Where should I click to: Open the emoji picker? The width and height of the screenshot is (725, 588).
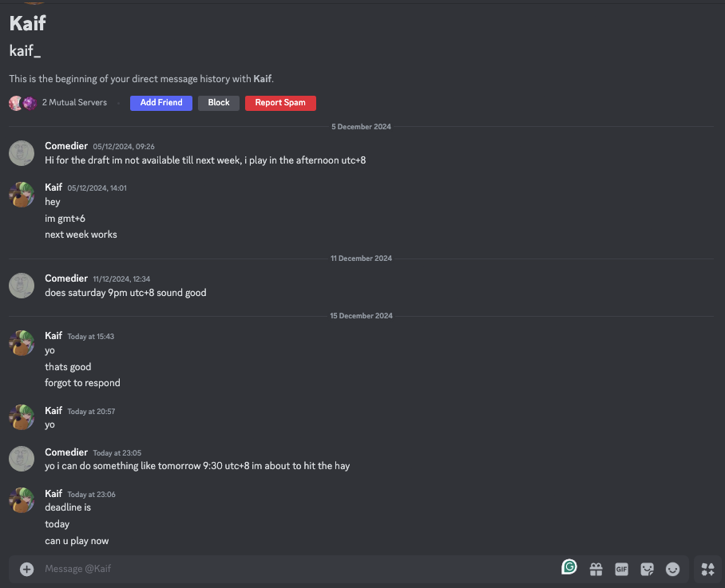[x=672, y=570]
